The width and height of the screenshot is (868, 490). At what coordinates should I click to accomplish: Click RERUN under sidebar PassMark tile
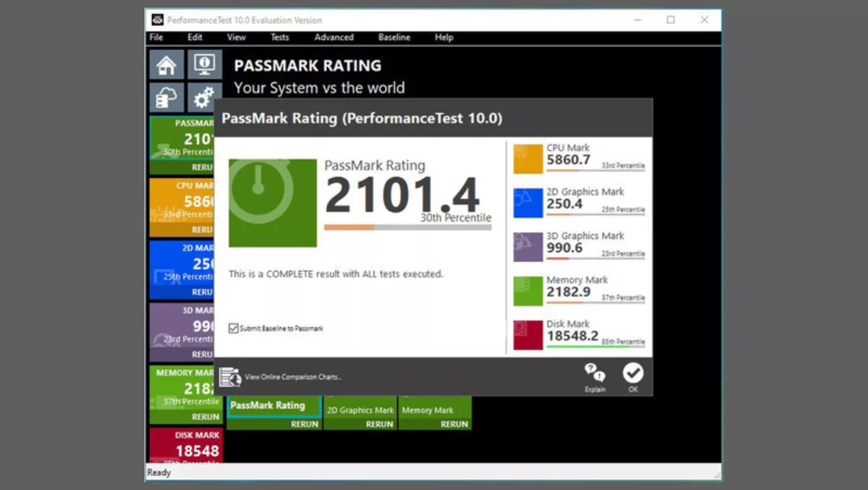tap(203, 167)
